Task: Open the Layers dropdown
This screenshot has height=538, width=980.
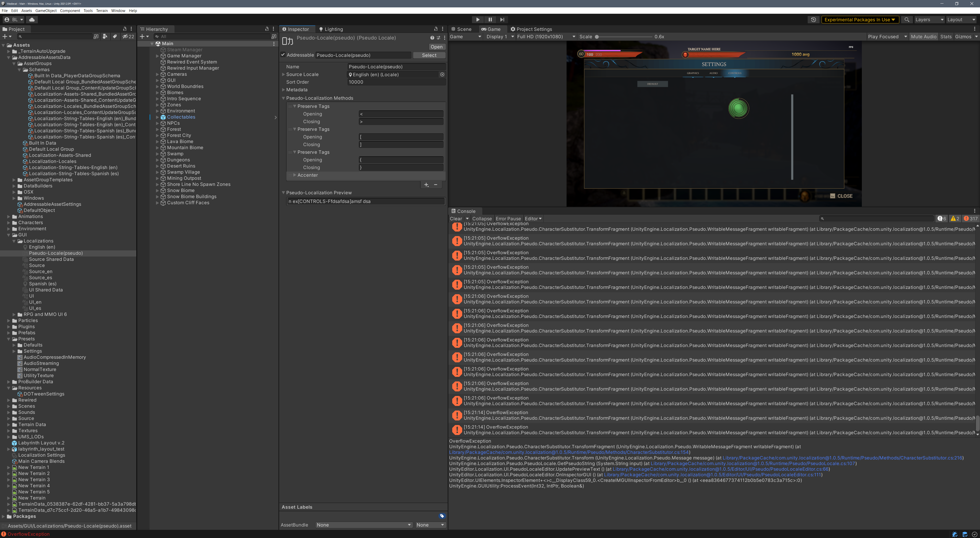Action: (929, 19)
